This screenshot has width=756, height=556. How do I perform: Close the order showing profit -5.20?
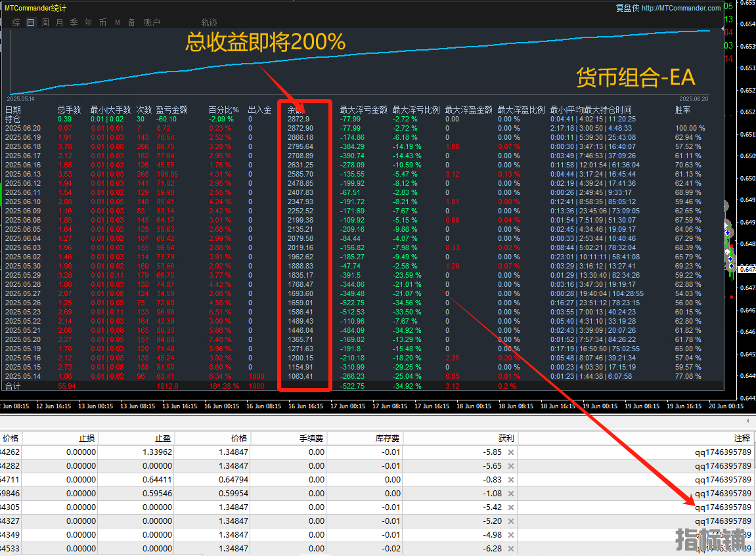click(510, 521)
